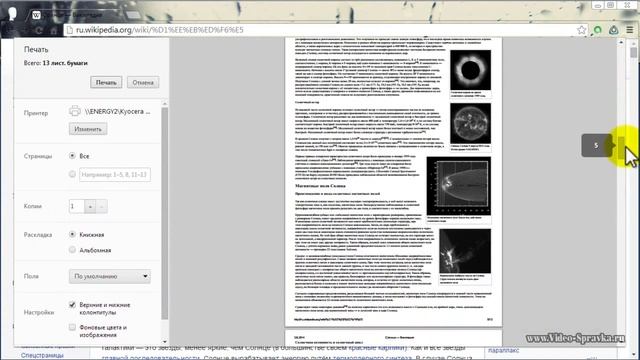This screenshot has width=640, height=360.
Task: Click the page icon in the address bar
Action: (x=70, y=30)
